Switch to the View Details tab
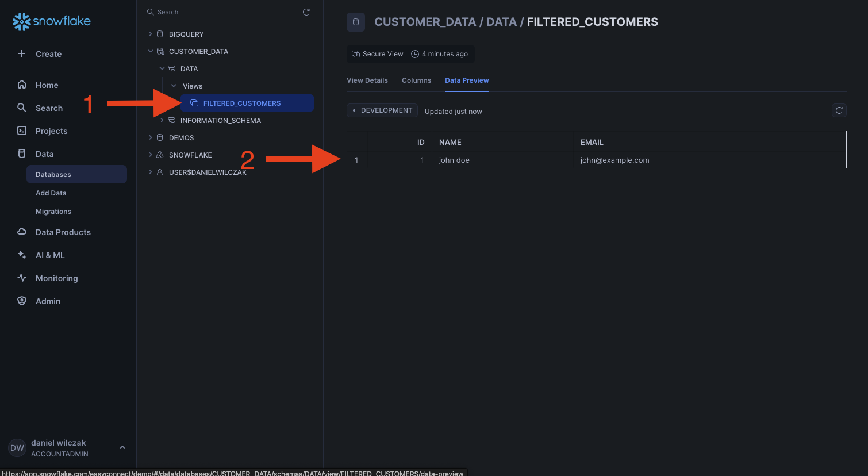The width and height of the screenshot is (868, 476). click(367, 80)
